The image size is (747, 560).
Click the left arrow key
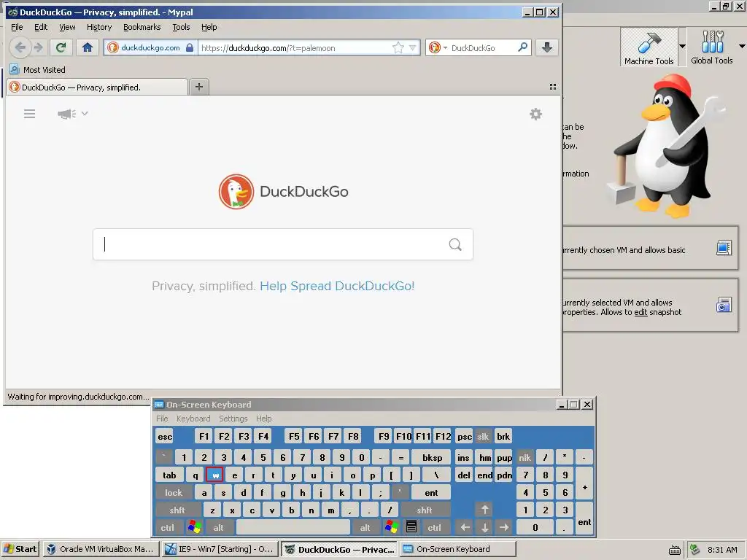coord(465,528)
